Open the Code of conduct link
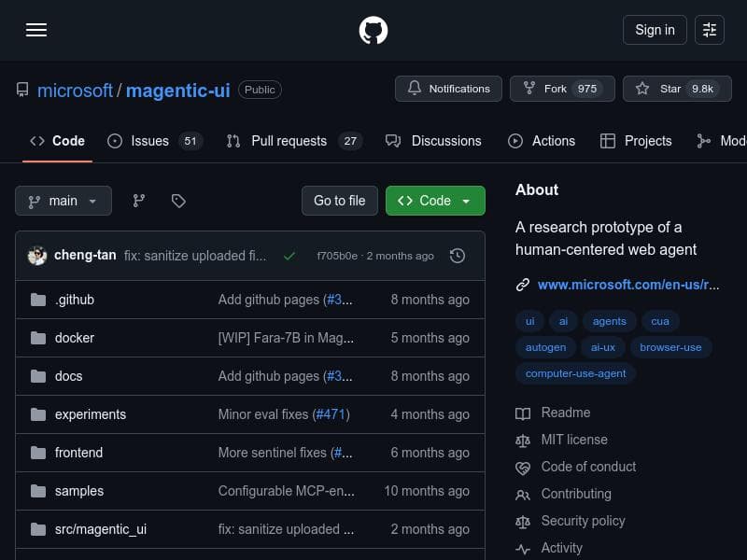Screen dimensions: 747x560 [x=588, y=467]
